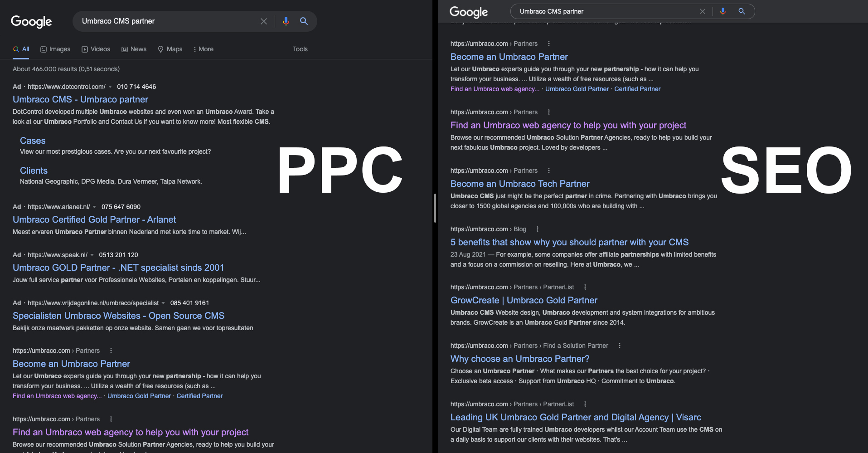Open three-dot menu beside left Become an Umbraco Partner result

pyautogui.click(x=111, y=351)
